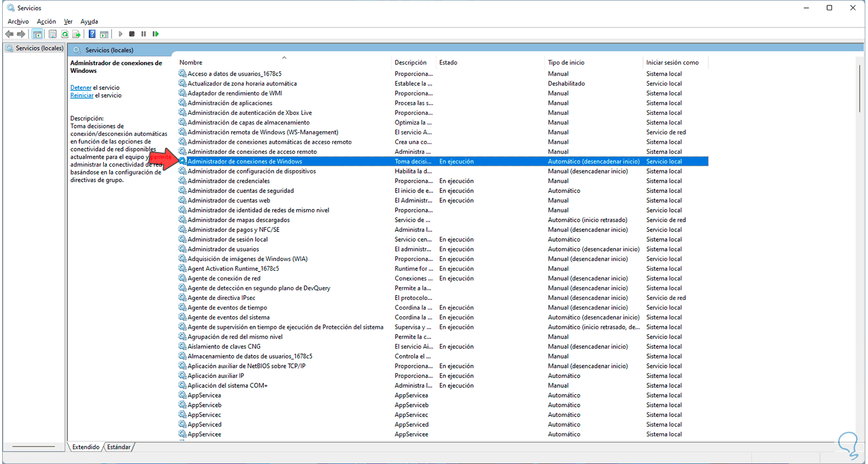Image resolution: width=868 pixels, height=464 pixels.
Task: Switch to the Extendido tab
Action: coord(86,447)
